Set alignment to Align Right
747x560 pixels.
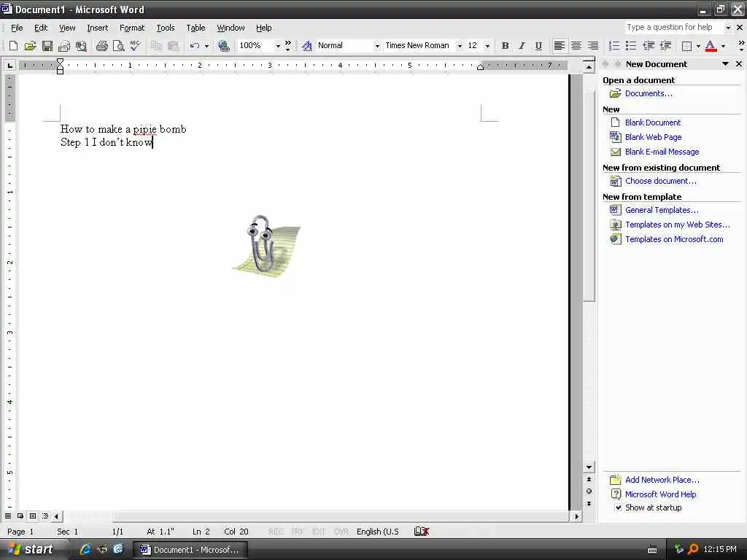tap(592, 46)
